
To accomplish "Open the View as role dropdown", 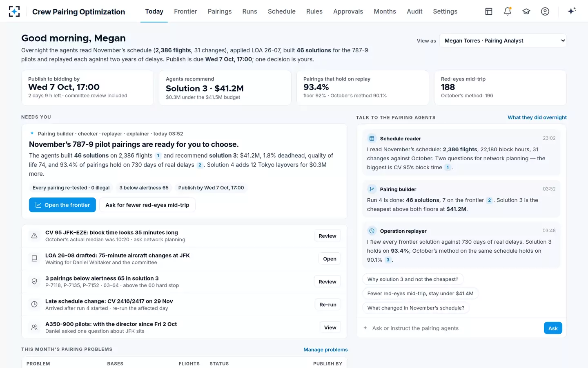I will [x=503, y=40].
